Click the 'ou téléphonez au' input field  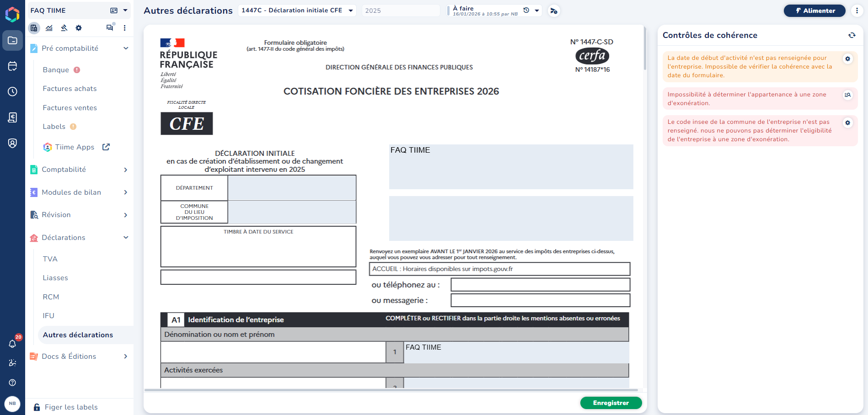coord(541,285)
